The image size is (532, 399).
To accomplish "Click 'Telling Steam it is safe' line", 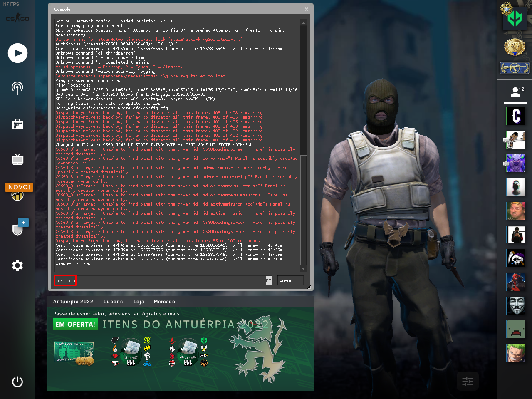I will 108,104.
